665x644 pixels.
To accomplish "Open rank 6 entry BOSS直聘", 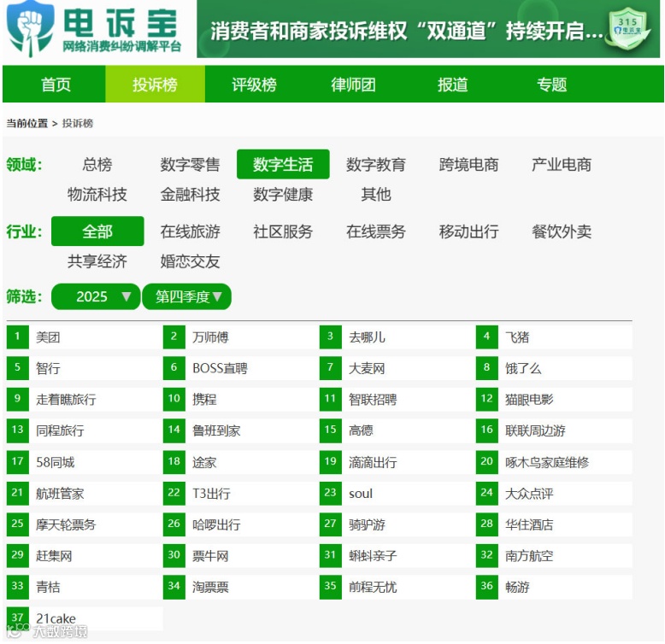I will pos(220,368).
